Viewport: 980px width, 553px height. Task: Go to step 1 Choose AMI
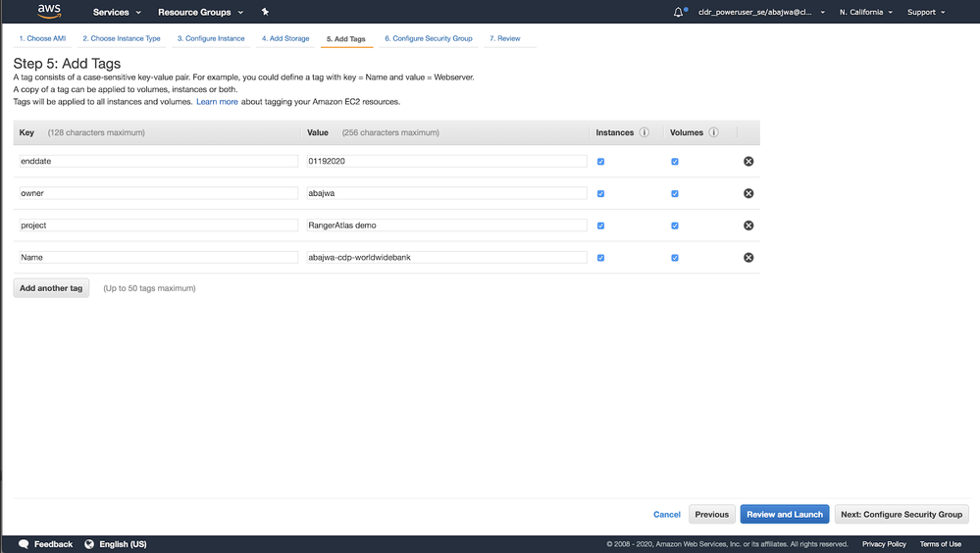pos(42,38)
